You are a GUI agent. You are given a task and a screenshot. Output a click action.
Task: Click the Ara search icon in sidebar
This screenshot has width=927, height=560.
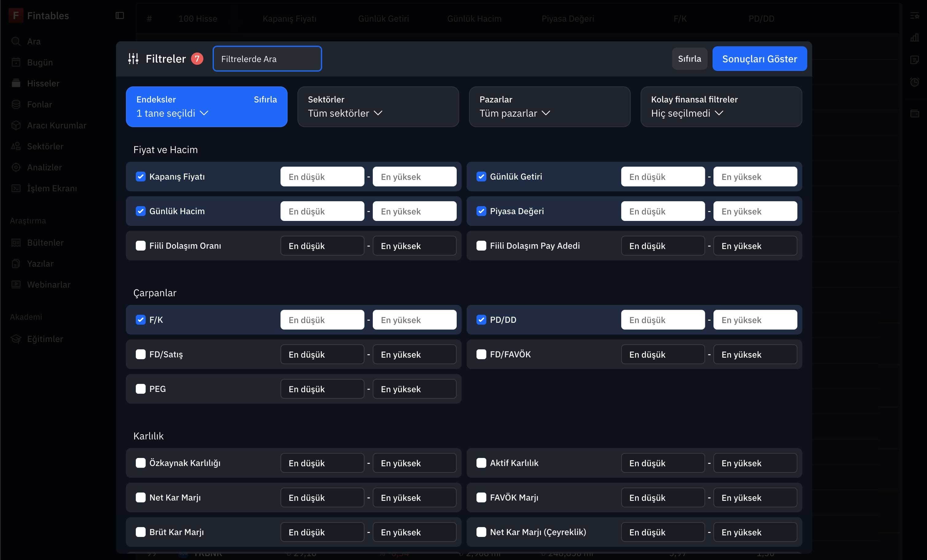16,41
